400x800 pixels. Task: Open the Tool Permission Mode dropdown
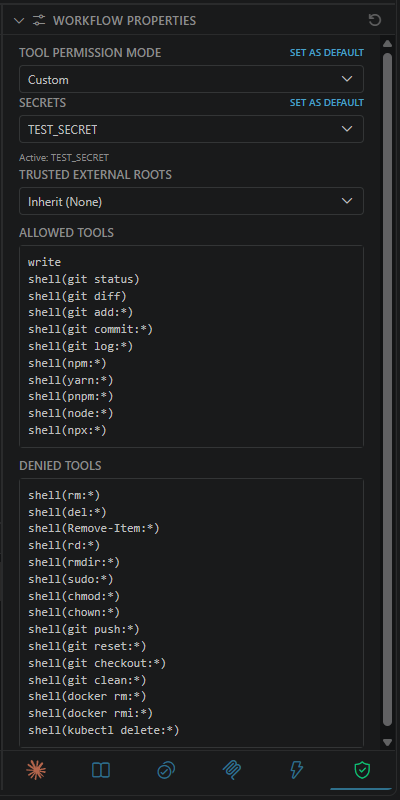pyautogui.click(x=191, y=79)
